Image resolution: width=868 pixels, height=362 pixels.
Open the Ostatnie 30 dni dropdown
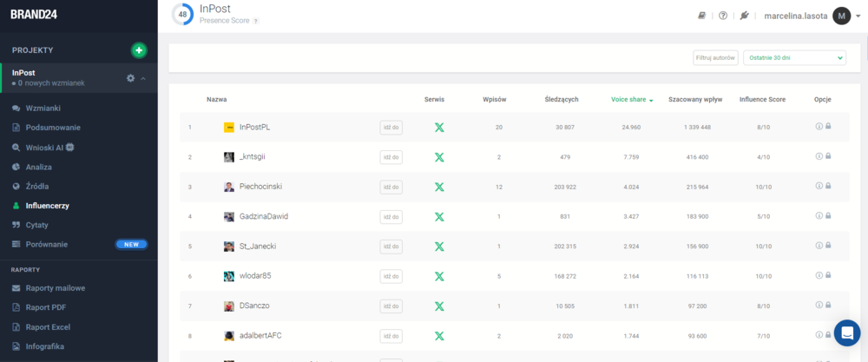pos(794,57)
